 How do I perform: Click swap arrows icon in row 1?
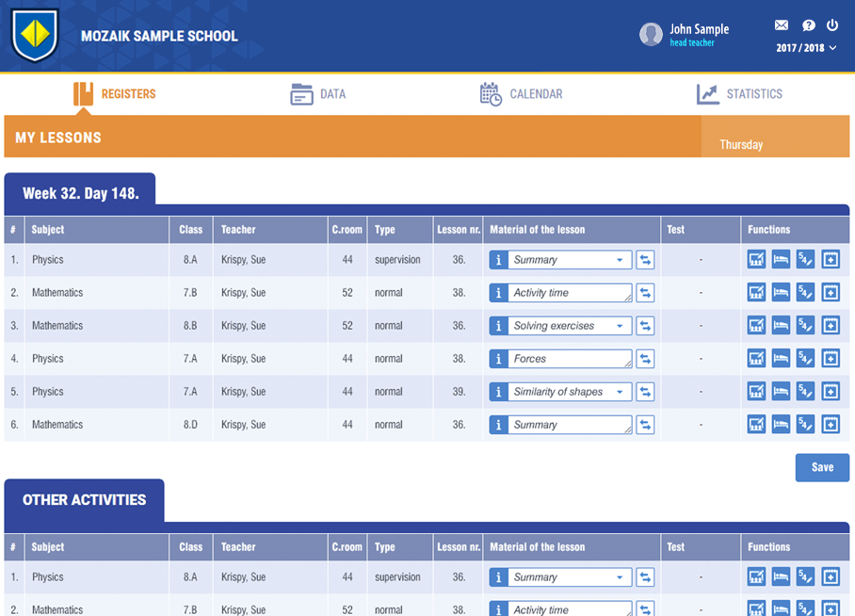pos(645,260)
